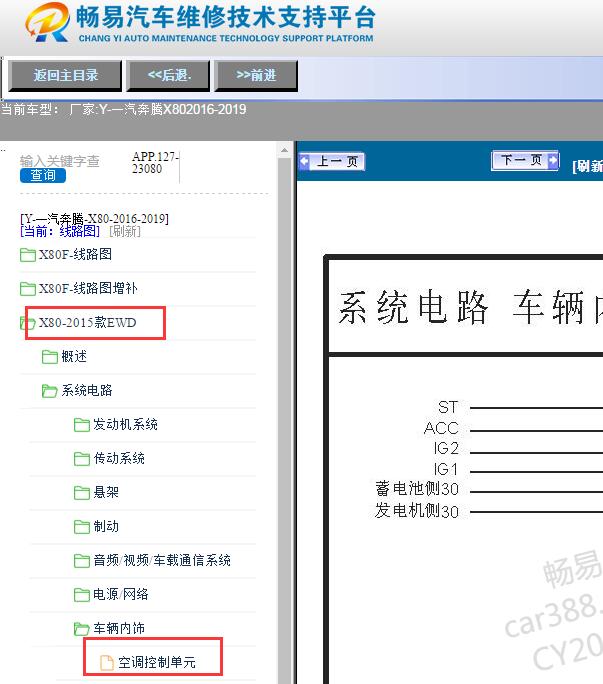
Task: Open the 下一页 next page button
Action: click(525, 161)
